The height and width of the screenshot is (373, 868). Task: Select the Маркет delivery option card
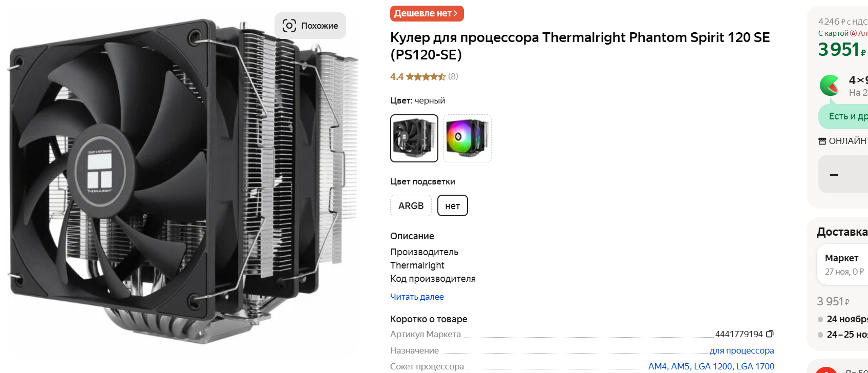click(x=842, y=265)
